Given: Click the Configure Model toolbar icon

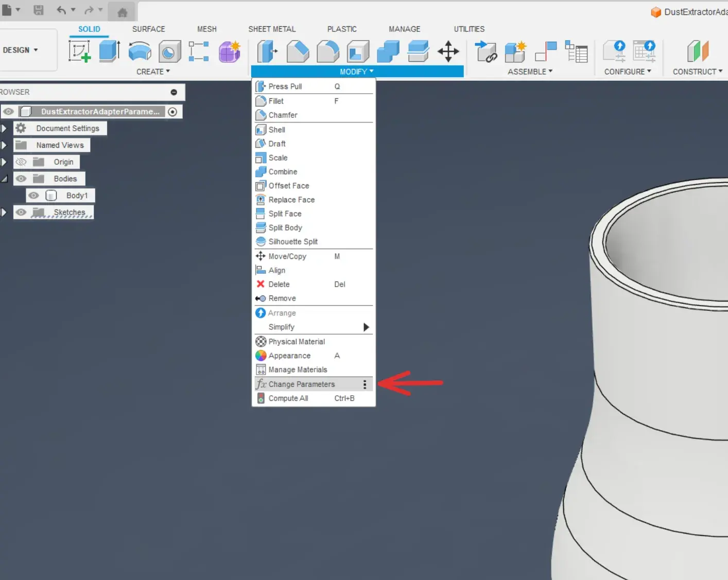Looking at the screenshot, I should [614, 51].
